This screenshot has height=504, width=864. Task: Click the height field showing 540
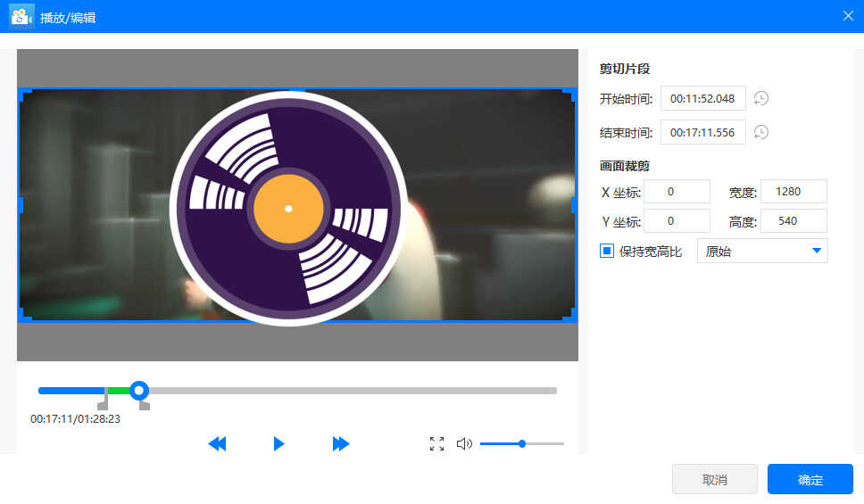click(x=793, y=221)
